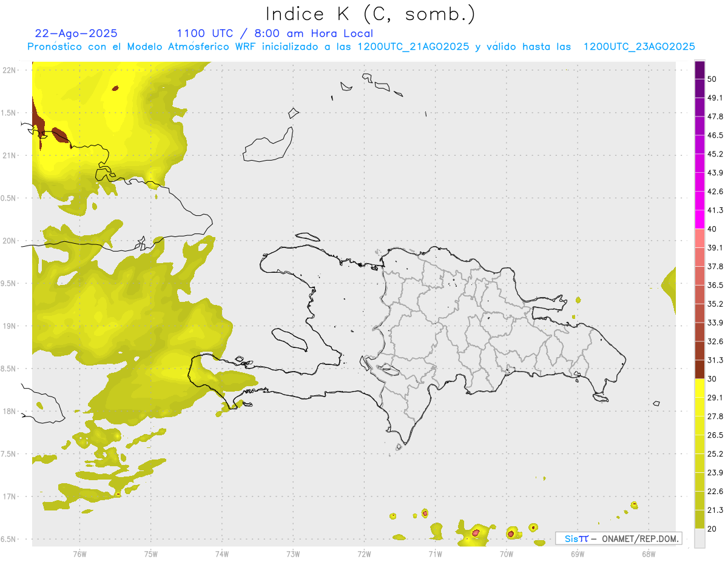This screenshot has width=728, height=562.
Task: Click the '32.6' colorbar value
Action: tap(715, 341)
